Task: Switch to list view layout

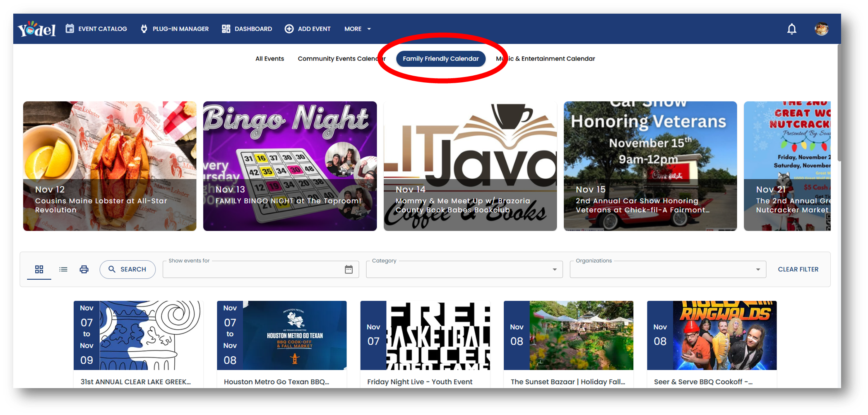Action: click(x=63, y=269)
